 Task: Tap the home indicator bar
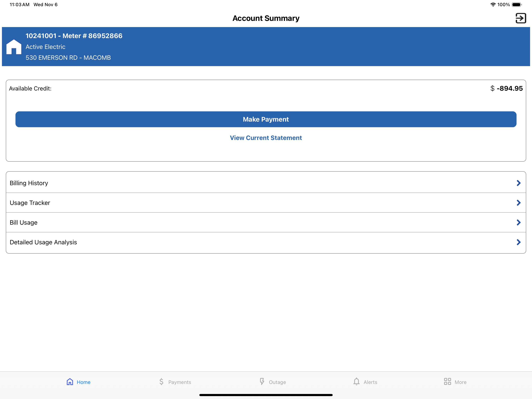pyautogui.click(x=266, y=395)
